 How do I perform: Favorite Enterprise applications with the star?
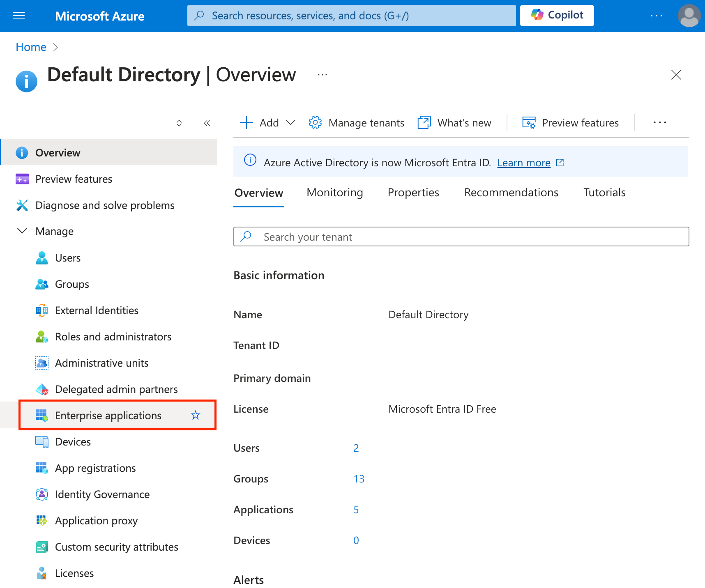[196, 415]
